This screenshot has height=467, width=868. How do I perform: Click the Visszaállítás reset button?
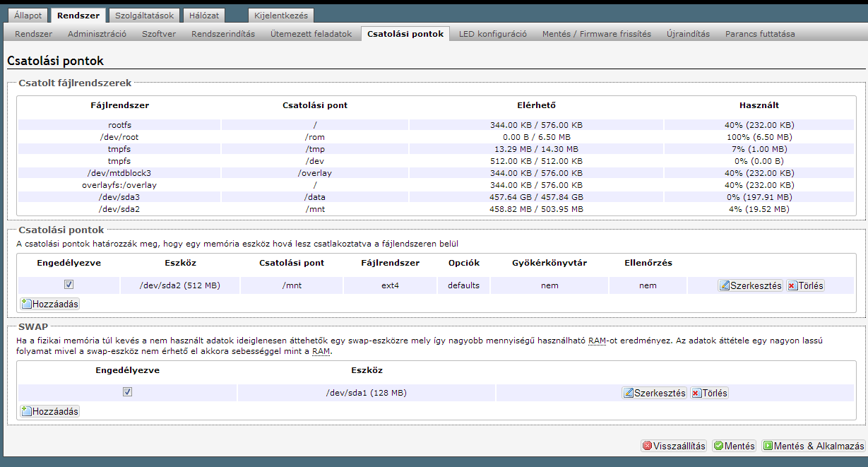(674, 447)
